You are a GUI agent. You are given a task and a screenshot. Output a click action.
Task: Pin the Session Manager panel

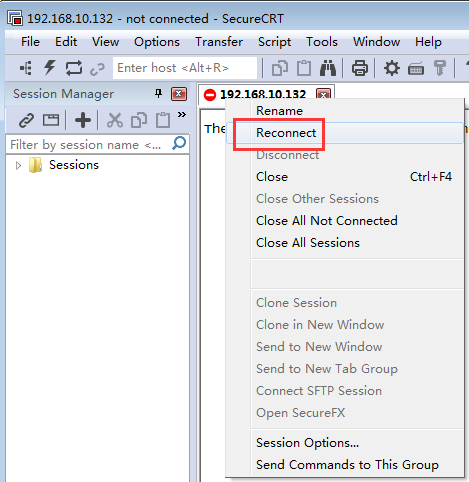[158, 94]
